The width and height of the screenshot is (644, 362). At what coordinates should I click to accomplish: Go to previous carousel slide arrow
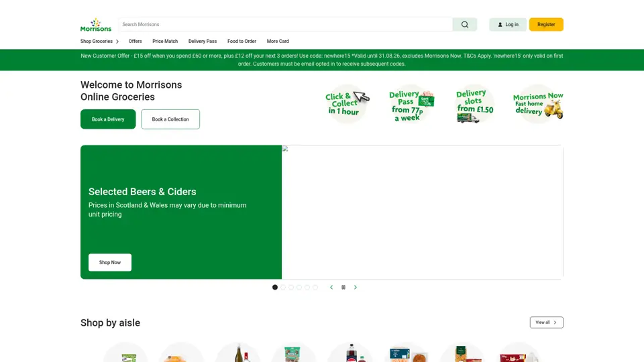pyautogui.click(x=331, y=288)
